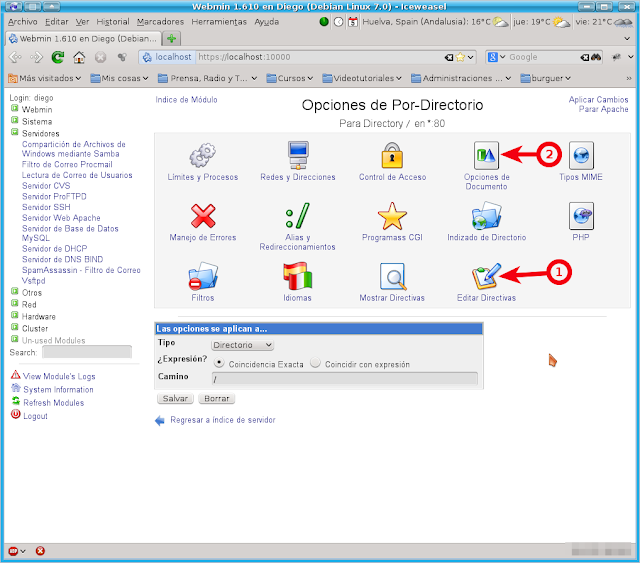Screen dimensions: 640x563
Task: Open the Tipos MIME globe icon
Action: coord(581,155)
